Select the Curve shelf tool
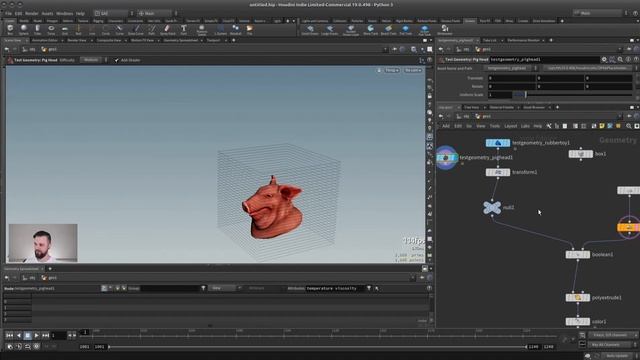Image resolution: width=640 pixels, height=360 pixels. [119, 29]
